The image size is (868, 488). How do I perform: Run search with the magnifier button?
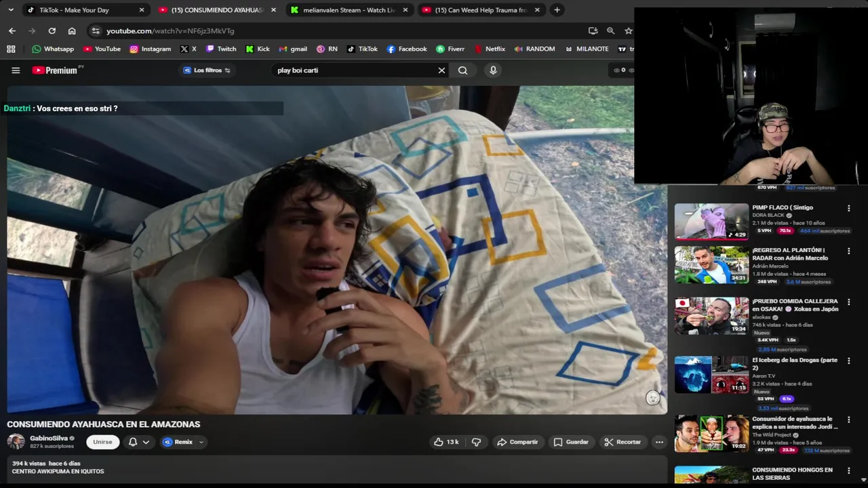tap(462, 70)
